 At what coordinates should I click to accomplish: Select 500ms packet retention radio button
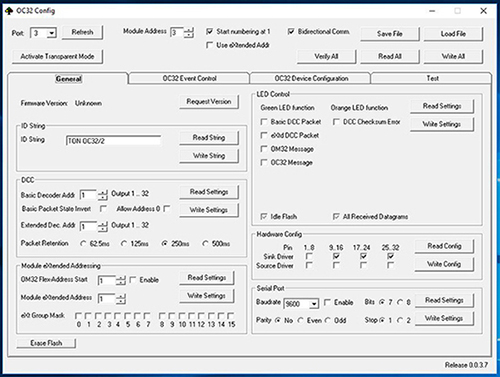(205, 244)
